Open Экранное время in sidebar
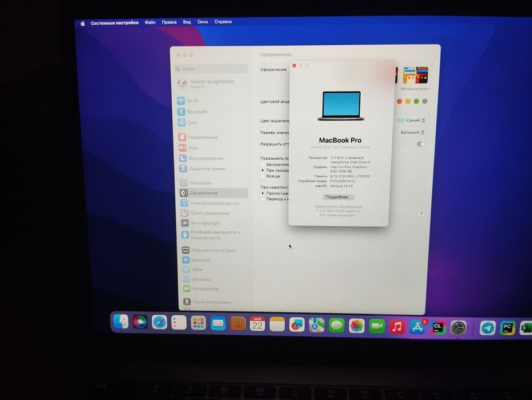 pos(202,168)
